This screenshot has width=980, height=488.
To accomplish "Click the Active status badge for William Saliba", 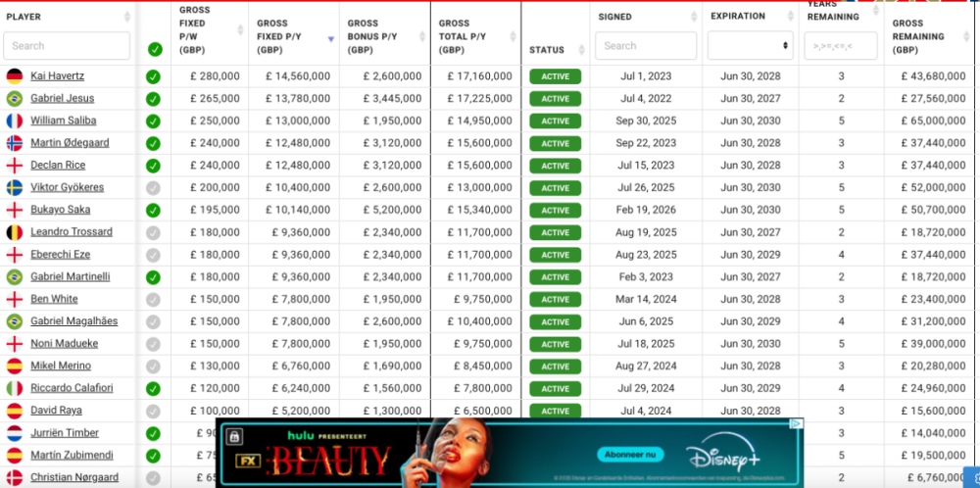I will click(x=555, y=122).
